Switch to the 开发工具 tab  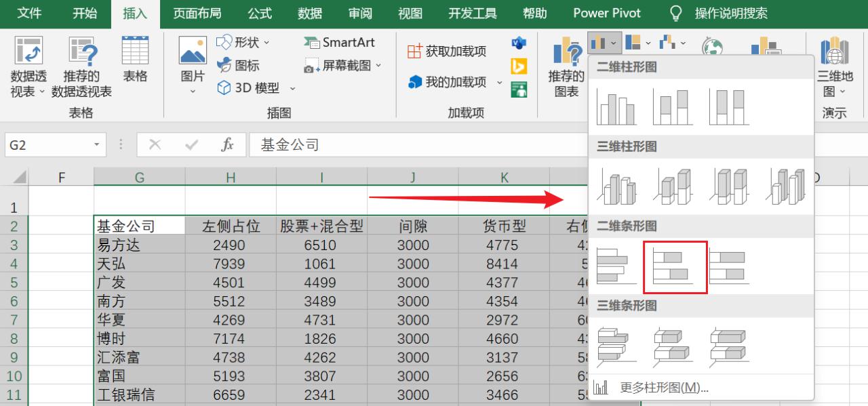(x=473, y=14)
